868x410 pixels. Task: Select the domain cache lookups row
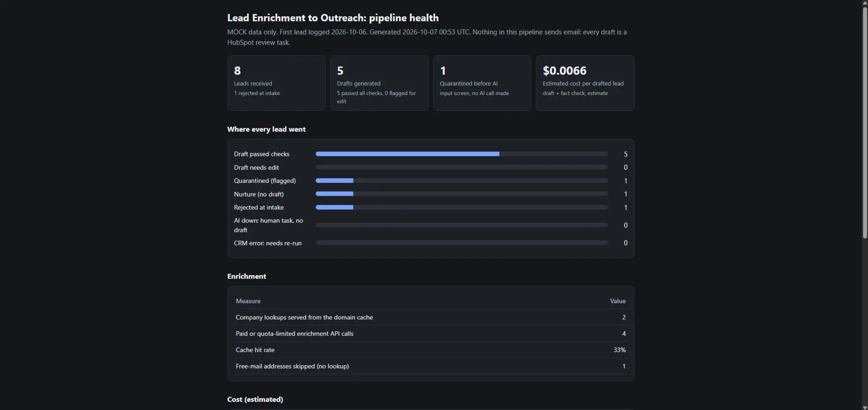(x=431, y=317)
